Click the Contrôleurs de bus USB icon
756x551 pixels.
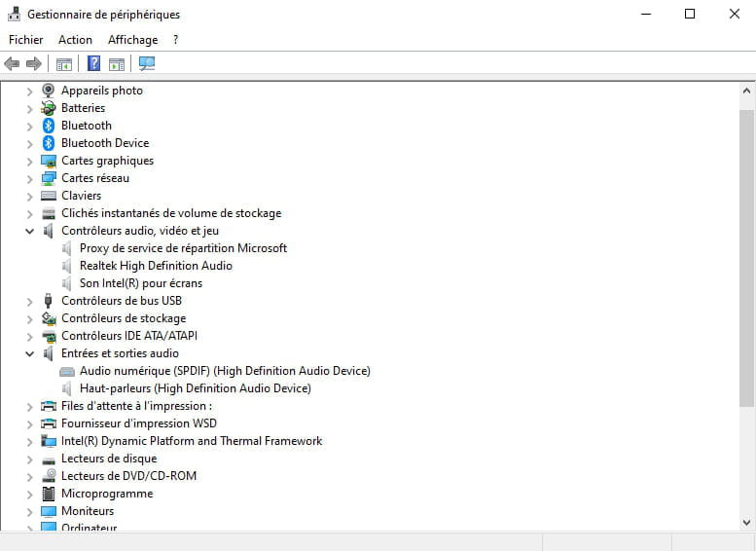click(x=49, y=301)
